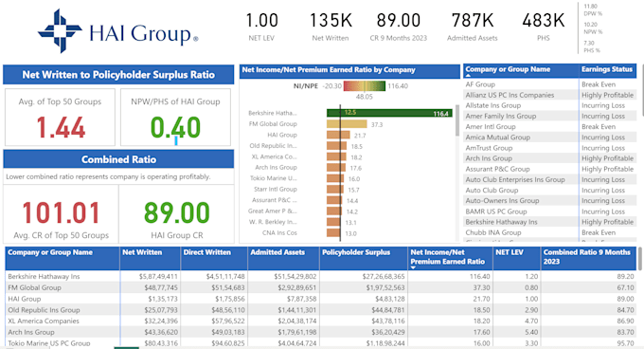
Task: Click the HAI Group logo
Action: click(118, 31)
